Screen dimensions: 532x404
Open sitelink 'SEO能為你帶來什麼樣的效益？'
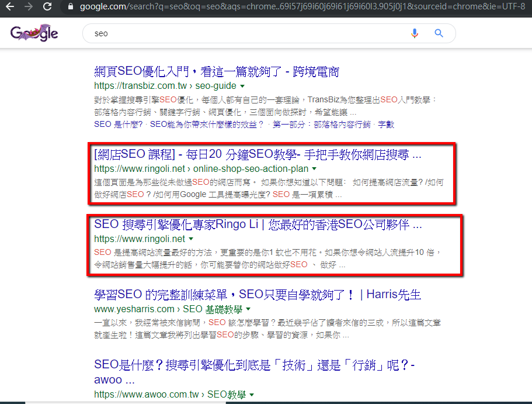pyautogui.click(x=207, y=125)
